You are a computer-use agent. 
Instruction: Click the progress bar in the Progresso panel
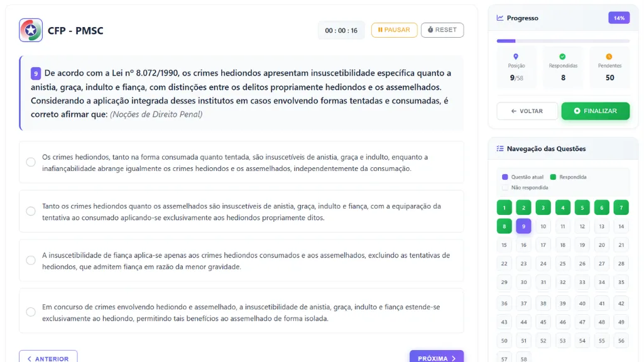point(564,40)
